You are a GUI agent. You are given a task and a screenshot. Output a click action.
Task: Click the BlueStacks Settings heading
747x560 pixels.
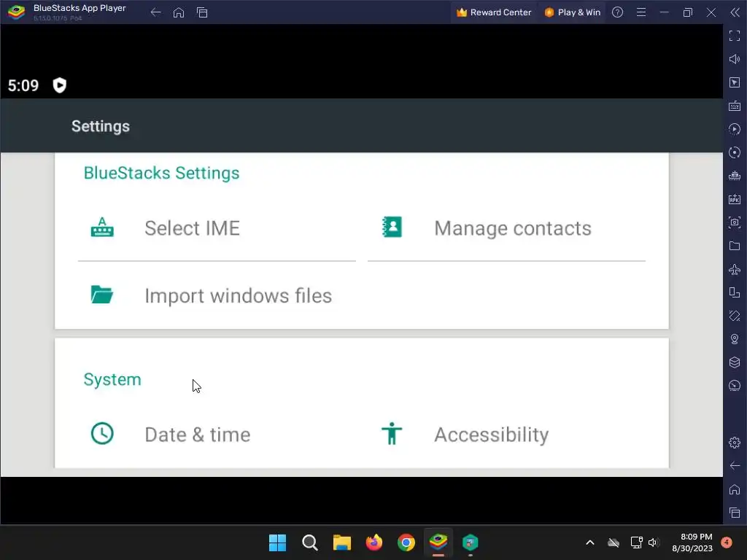point(161,173)
